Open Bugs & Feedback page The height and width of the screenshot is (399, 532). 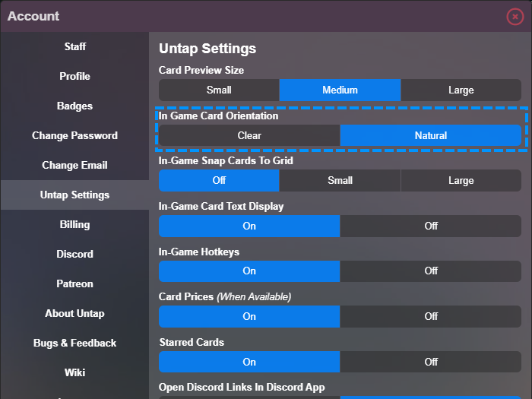(74, 343)
